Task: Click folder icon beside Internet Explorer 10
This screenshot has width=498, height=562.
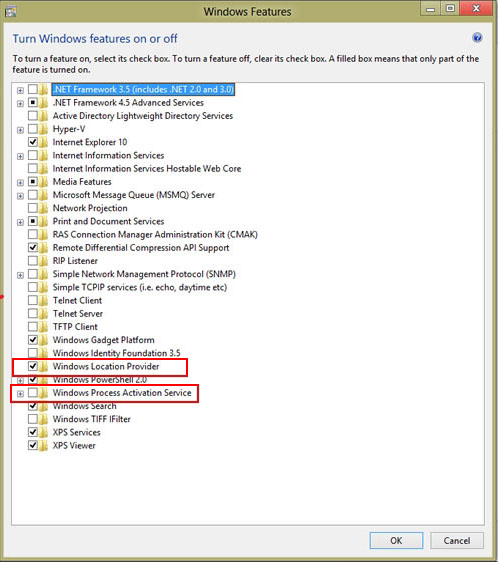Action: click(43, 142)
